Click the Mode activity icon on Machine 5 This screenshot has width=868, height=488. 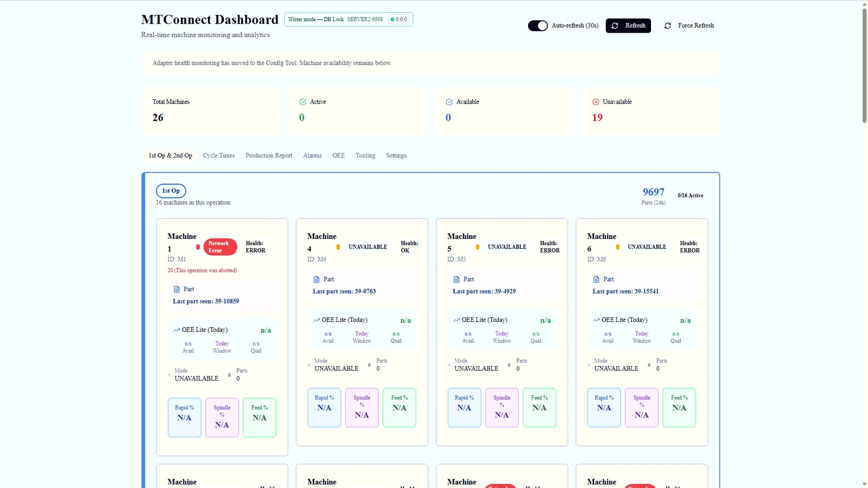(x=449, y=365)
